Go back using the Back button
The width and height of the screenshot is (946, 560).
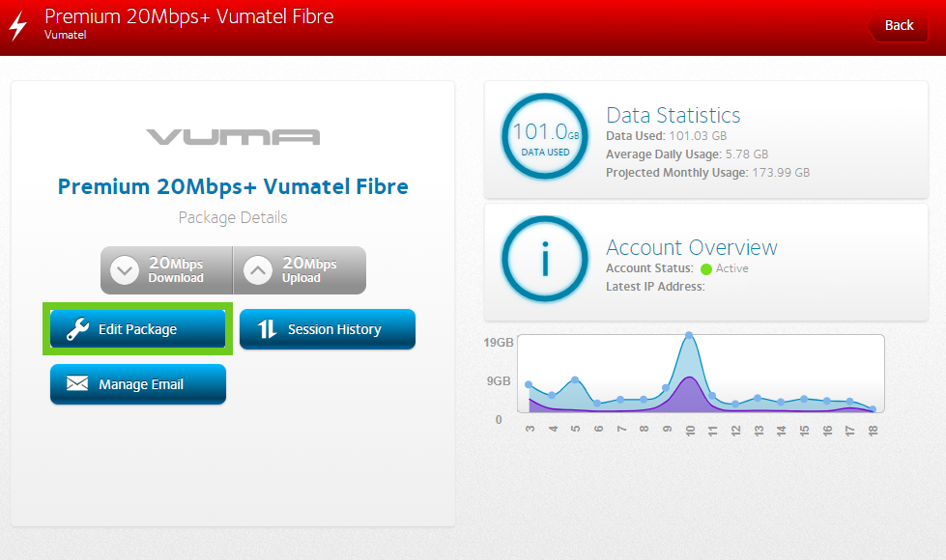(x=898, y=26)
